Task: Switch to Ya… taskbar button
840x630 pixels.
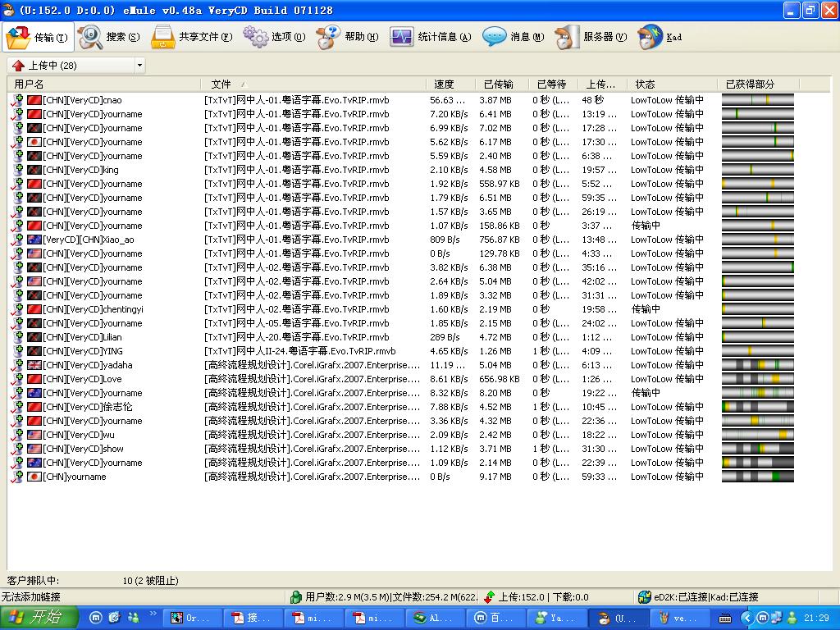Action: click(557, 619)
